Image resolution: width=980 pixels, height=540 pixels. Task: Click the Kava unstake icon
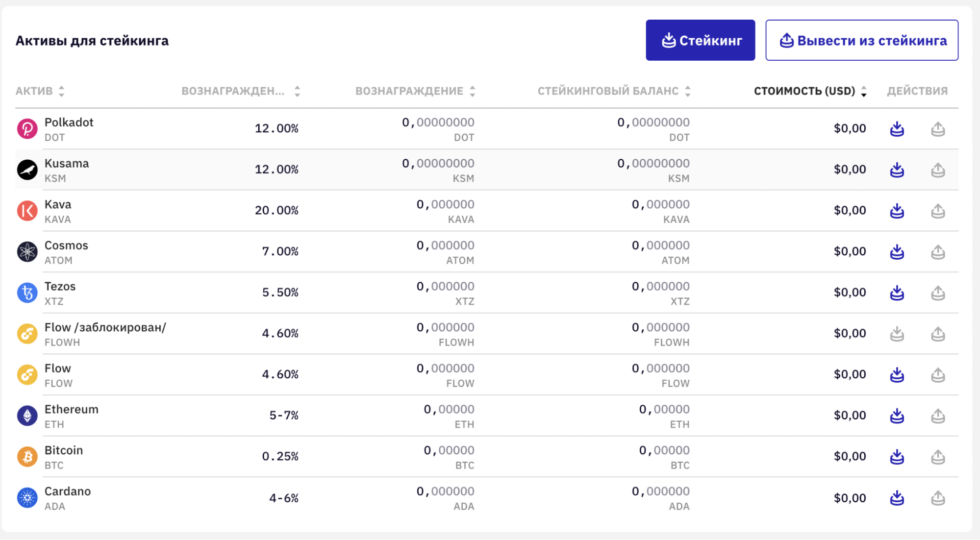point(937,211)
